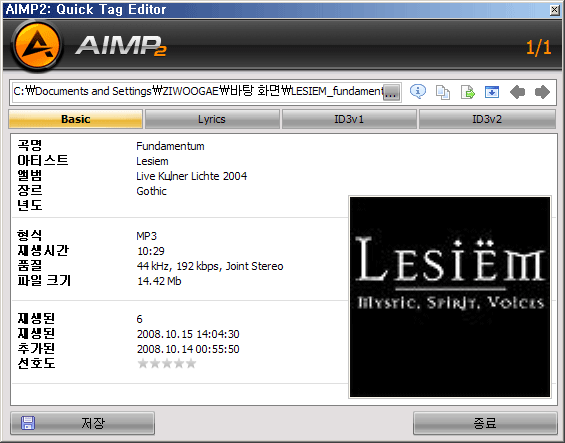Click the title value Fundamentum
This screenshot has width=565, height=443.
(x=170, y=146)
